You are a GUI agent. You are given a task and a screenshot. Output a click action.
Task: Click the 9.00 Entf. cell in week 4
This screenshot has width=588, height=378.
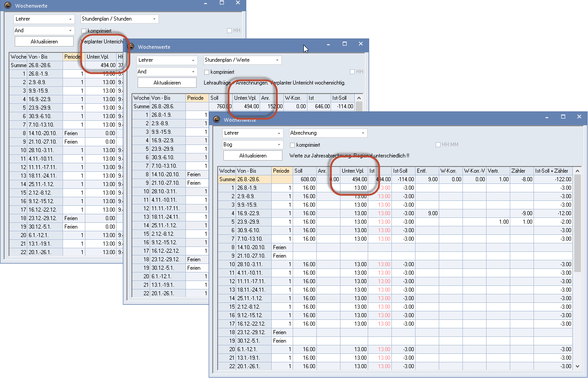pos(427,213)
